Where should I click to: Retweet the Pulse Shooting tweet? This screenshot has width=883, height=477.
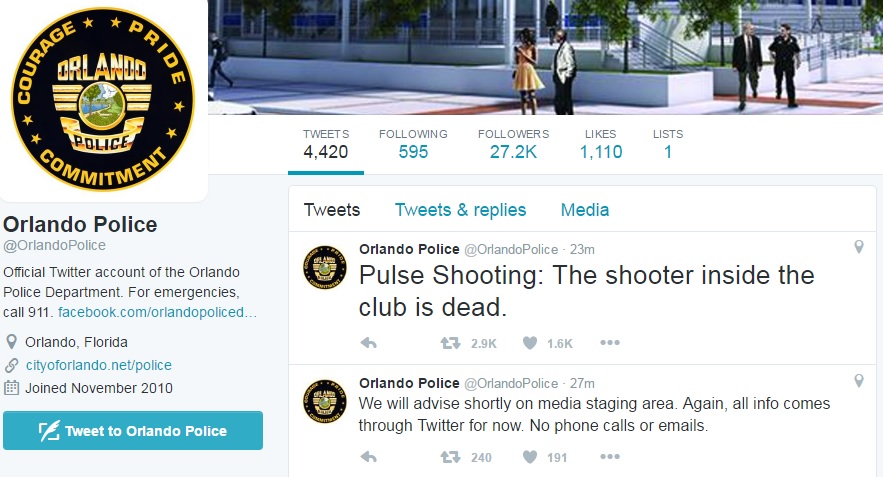click(450, 343)
